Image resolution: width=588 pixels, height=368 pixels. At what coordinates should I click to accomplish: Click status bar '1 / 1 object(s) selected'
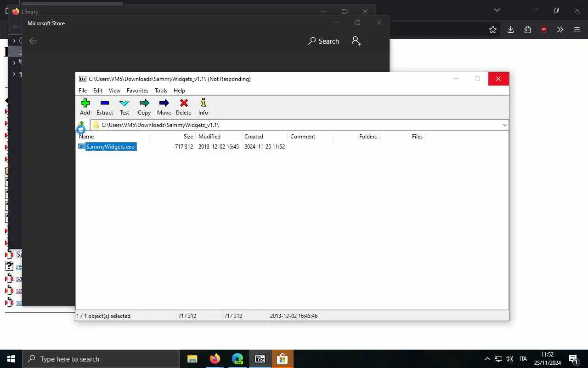[x=103, y=316]
